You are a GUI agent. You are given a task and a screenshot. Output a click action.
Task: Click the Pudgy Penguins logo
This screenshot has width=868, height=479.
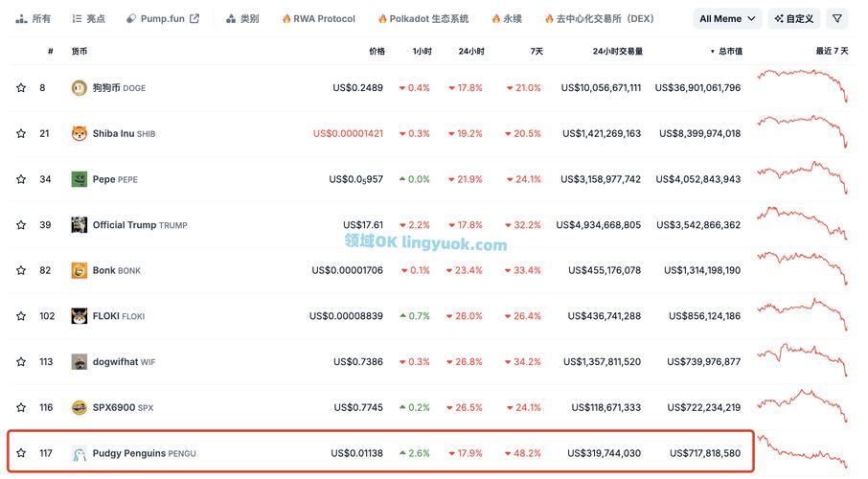click(x=80, y=453)
